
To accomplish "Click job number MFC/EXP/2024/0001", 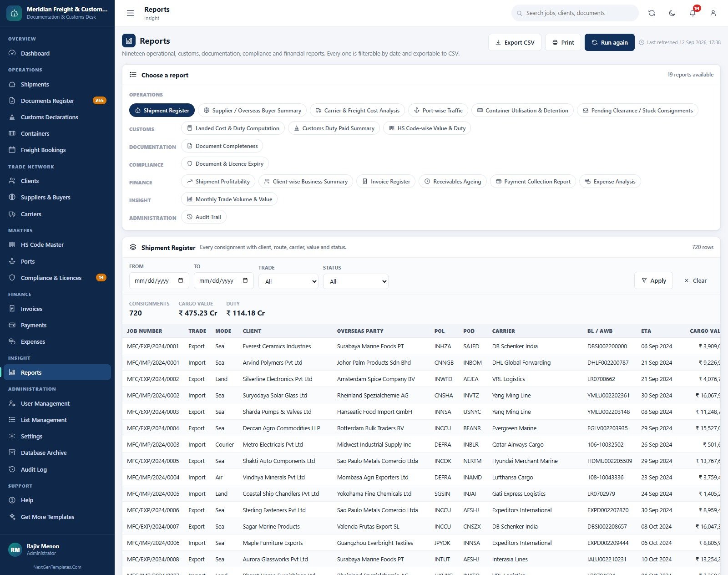I will (x=153, y=346).
